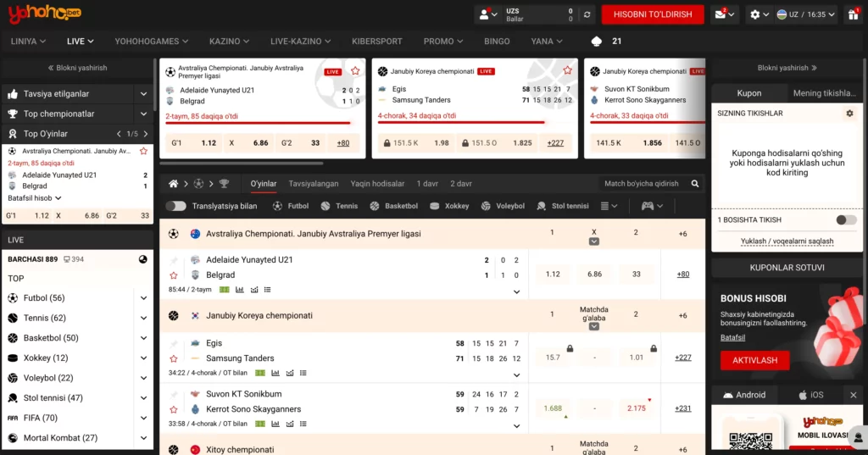Open KIBERSPORT section
The image size is (868, 455).
point(377,42)
